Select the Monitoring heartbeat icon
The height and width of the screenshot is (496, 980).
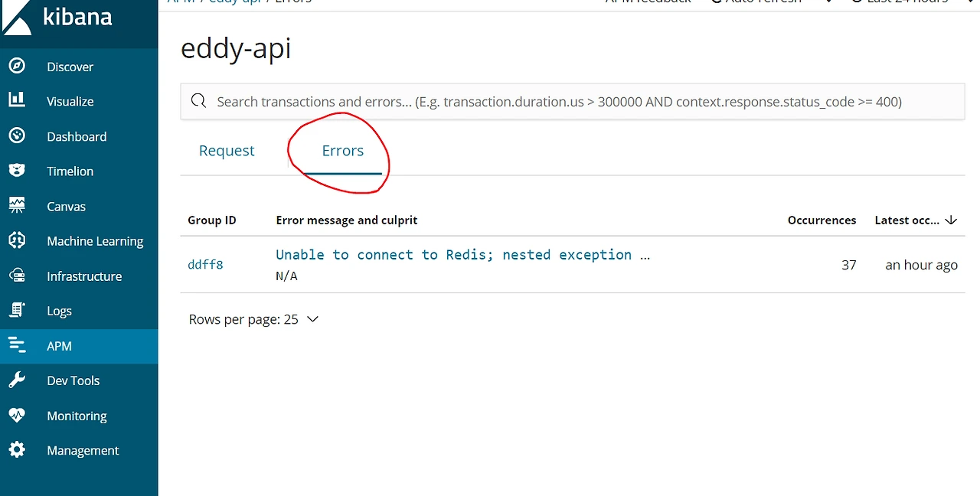[x=17, y=415]
